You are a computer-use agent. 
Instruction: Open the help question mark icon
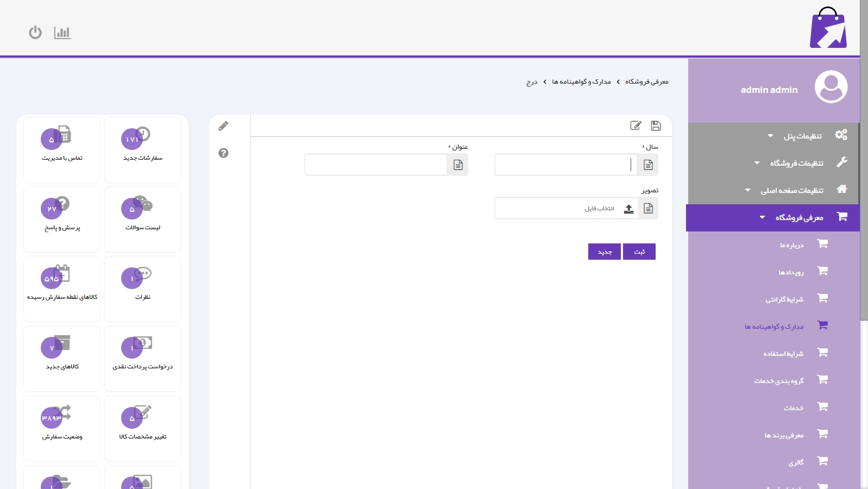tap(223, 153)
